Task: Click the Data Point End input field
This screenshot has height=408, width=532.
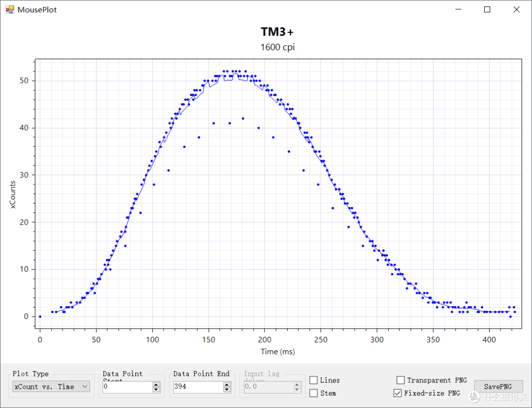Action: tap(198, 387)
